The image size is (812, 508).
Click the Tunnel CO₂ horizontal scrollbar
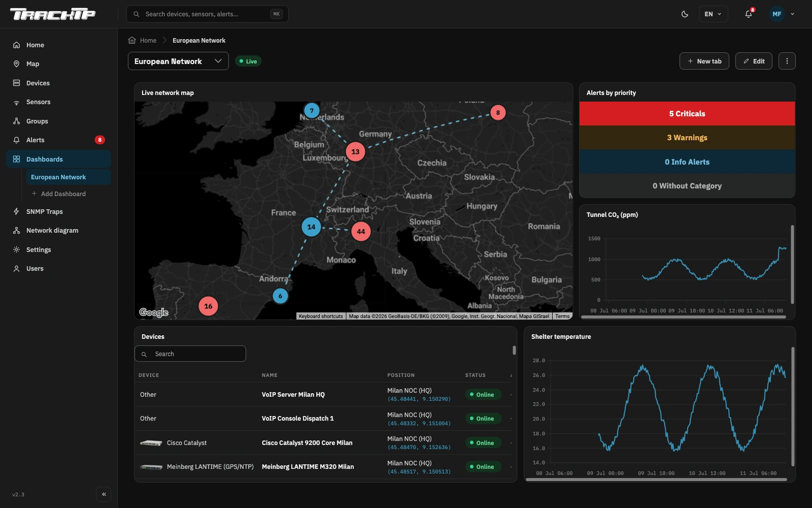pyautogui.click(x=684, y=317)
